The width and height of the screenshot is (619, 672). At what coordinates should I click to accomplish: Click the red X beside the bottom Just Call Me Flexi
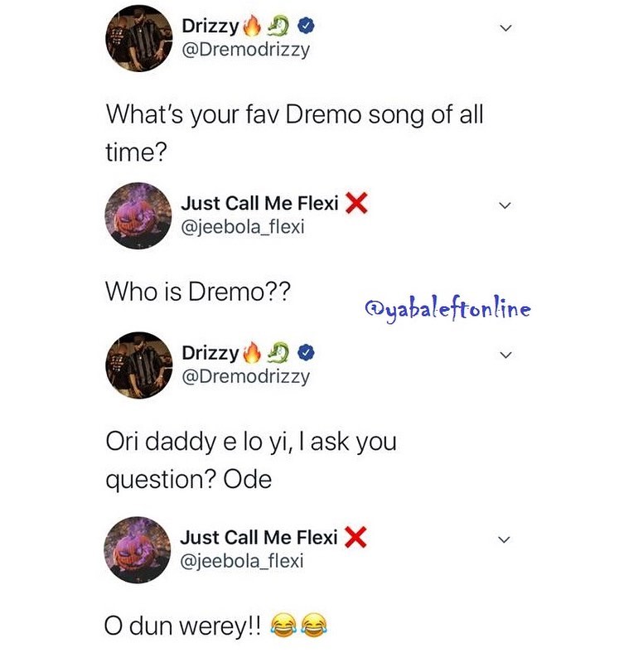point(355,538)
